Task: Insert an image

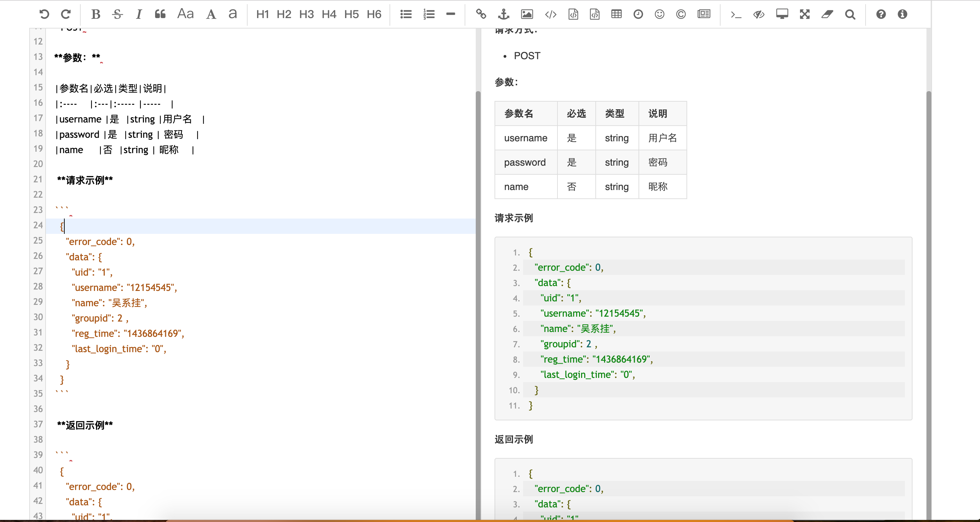Action: click(527, 15)
